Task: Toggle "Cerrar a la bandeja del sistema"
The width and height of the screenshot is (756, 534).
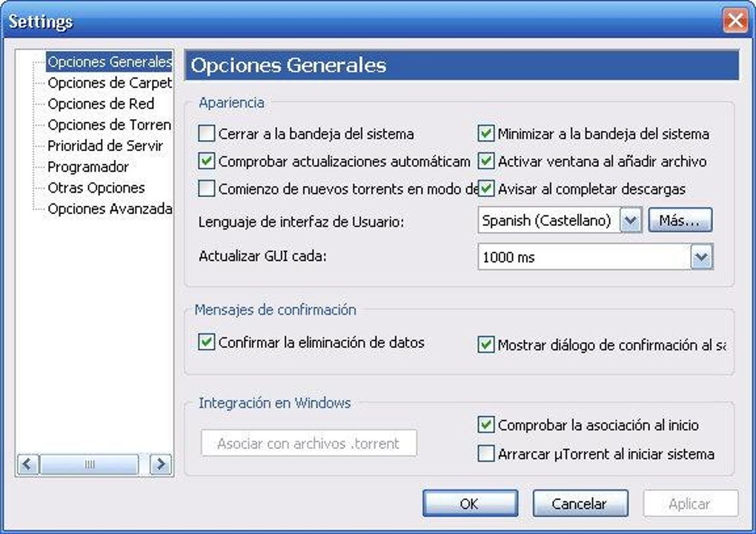Action: [x=207, y=134]
